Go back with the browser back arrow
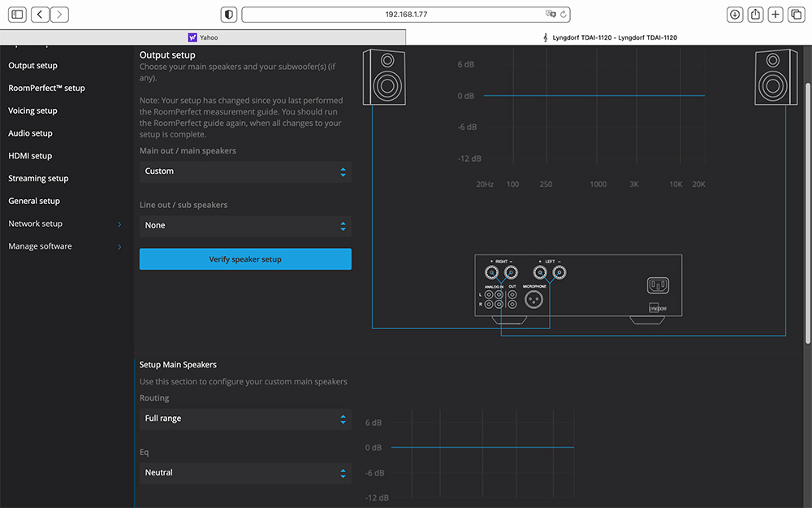812x508 pixels. click(40, 15)
